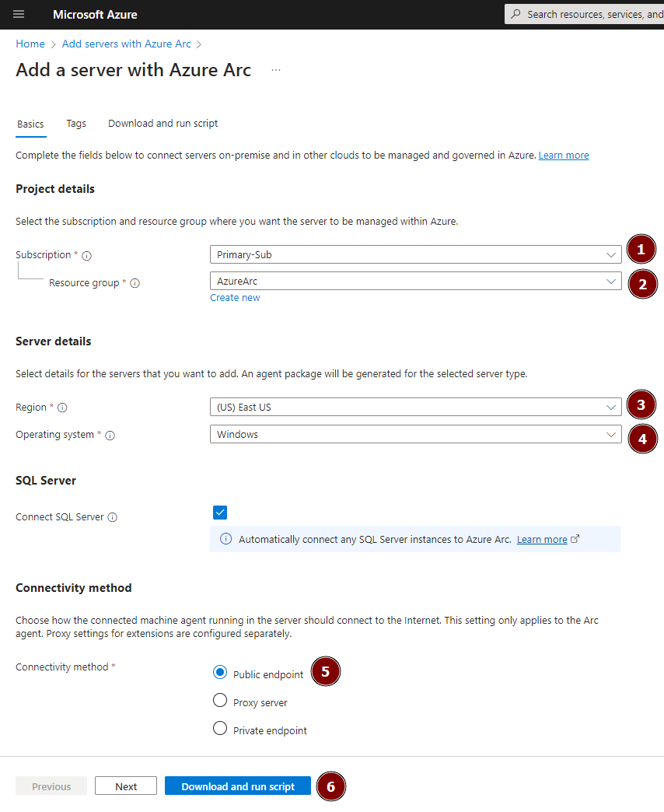Click the Resource group info tooltip icon
The height and width of the screenshot is (812, 664).
[135, 283]
